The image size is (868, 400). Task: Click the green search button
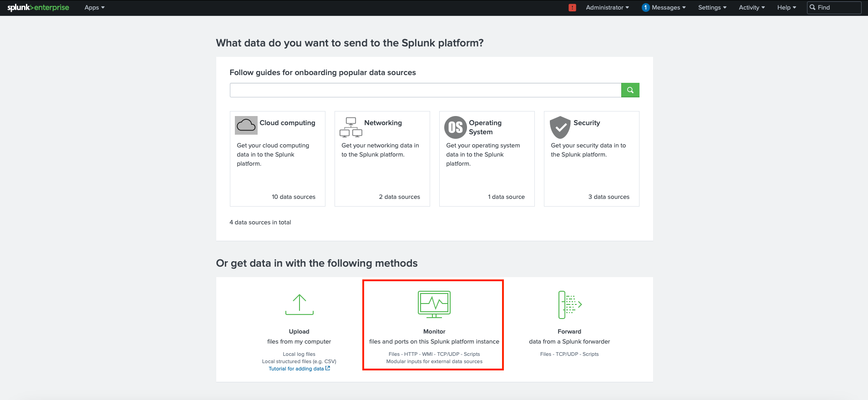(630, 90)
